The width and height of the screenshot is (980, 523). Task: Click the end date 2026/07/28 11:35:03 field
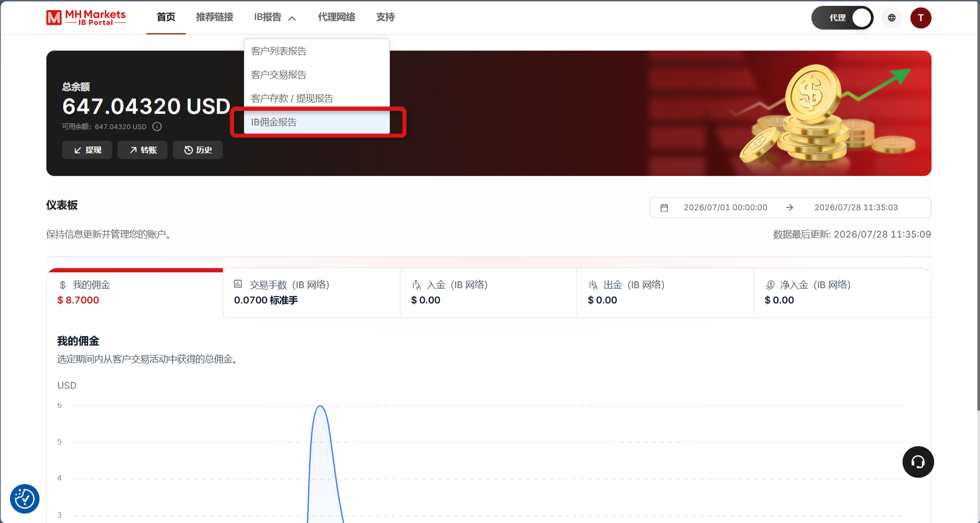(856, 208)
